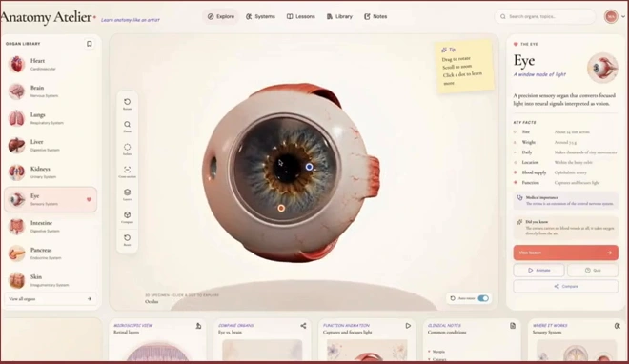Click the View lesson button
This screenshot has width=629, height=364.
click(565, 253)
